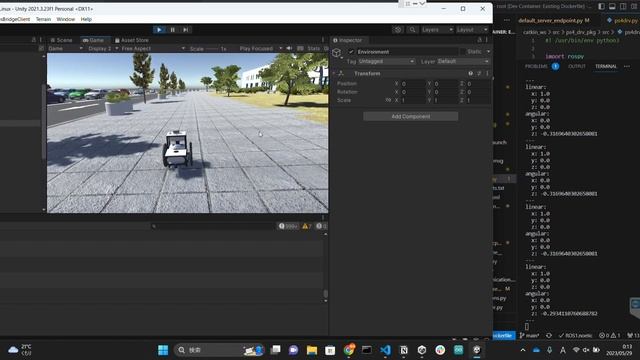Open the Layer Default dropdown
This screenshot has height=360, width=640.
pos(463,61)
